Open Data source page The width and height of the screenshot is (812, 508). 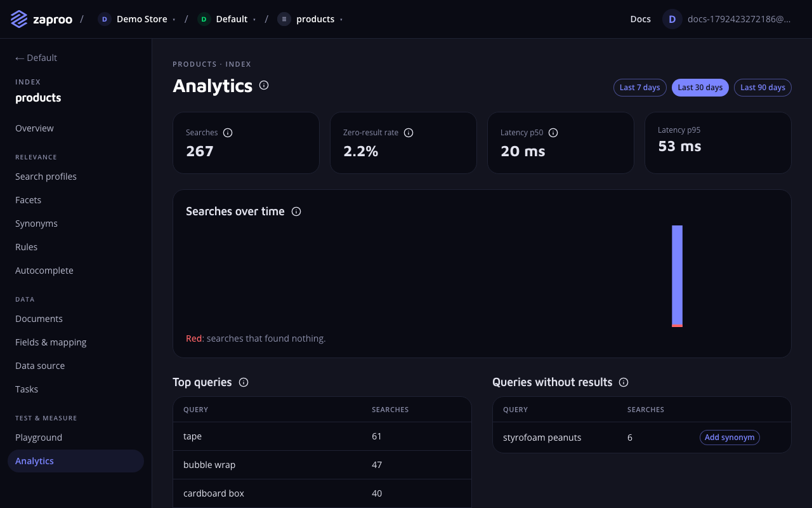click(75, 366)
